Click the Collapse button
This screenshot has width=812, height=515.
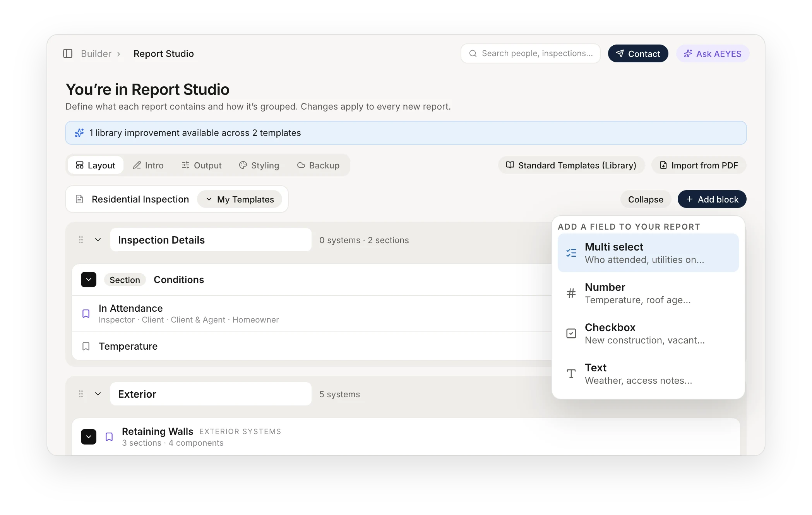646,199
